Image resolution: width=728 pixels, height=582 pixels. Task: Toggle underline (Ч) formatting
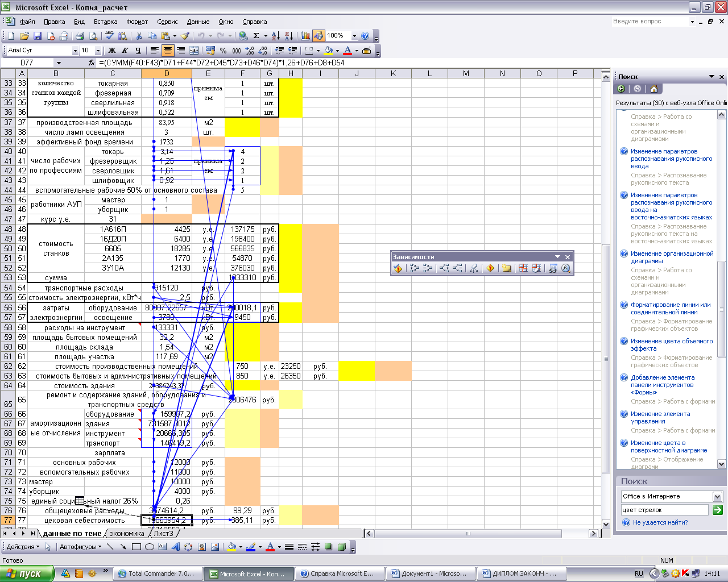coord(138,51)
